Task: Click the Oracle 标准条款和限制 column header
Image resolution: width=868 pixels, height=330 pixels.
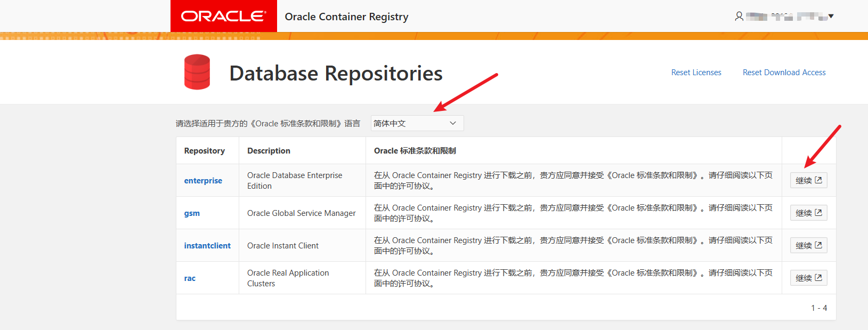Action: 415,151
